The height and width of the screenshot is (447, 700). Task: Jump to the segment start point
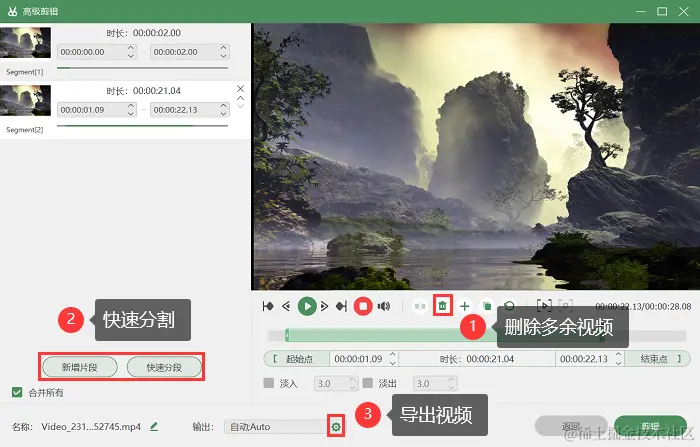tap(268, 306)
